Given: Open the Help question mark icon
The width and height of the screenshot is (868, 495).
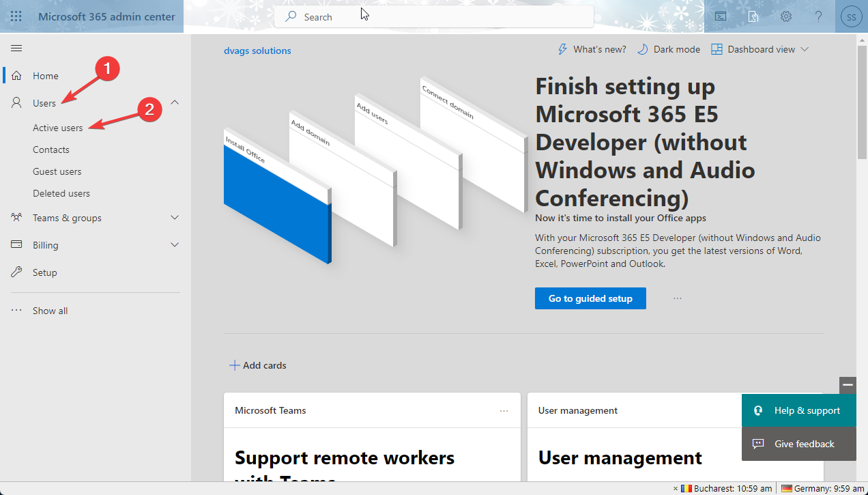Looking at the screenshot, I should (x=819, y=16).
